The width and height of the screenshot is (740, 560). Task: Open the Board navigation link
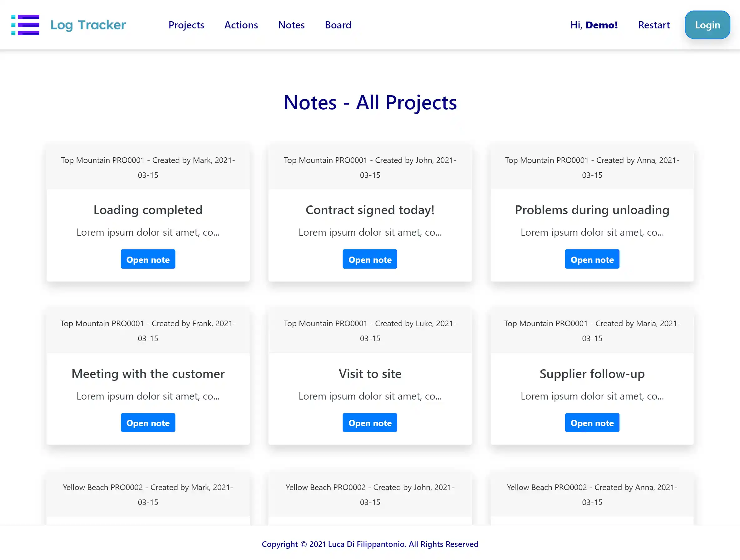click(338, 25)
